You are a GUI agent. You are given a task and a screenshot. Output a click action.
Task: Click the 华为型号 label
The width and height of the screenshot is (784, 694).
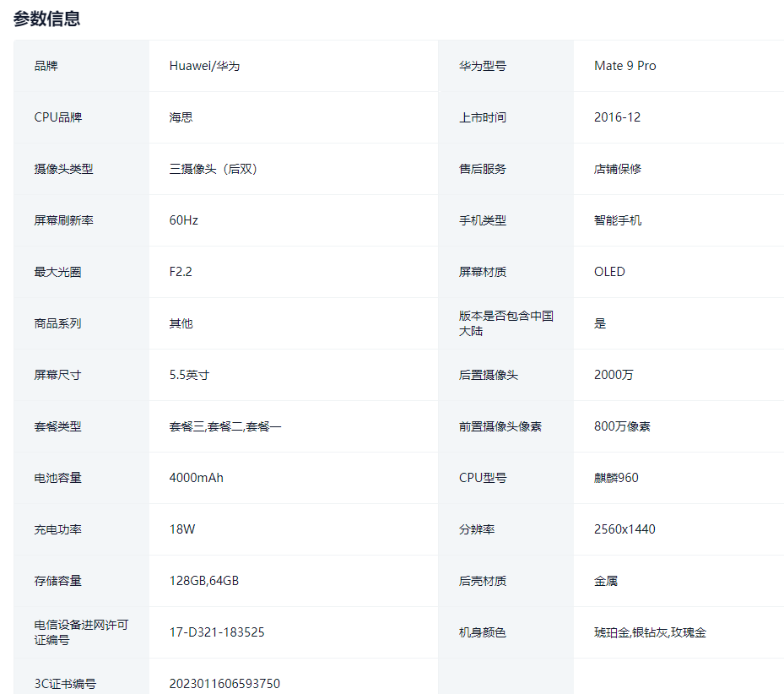click(x=483, y=66)
